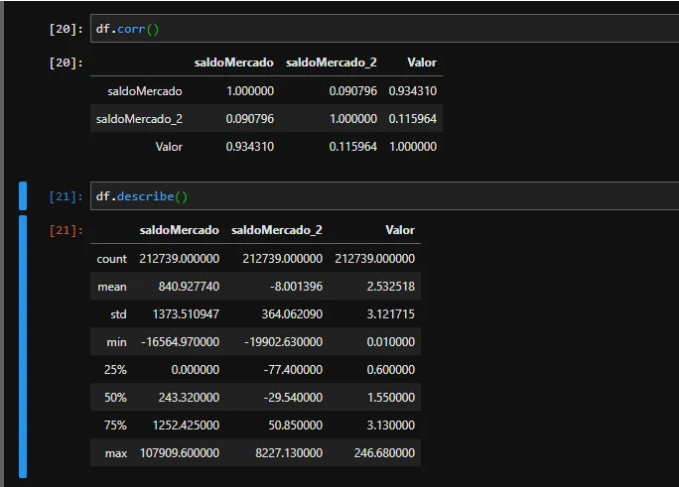Click the Valor row label in corr table
Viewport: 679px width, 487px height.
click(x=169, y=147)
